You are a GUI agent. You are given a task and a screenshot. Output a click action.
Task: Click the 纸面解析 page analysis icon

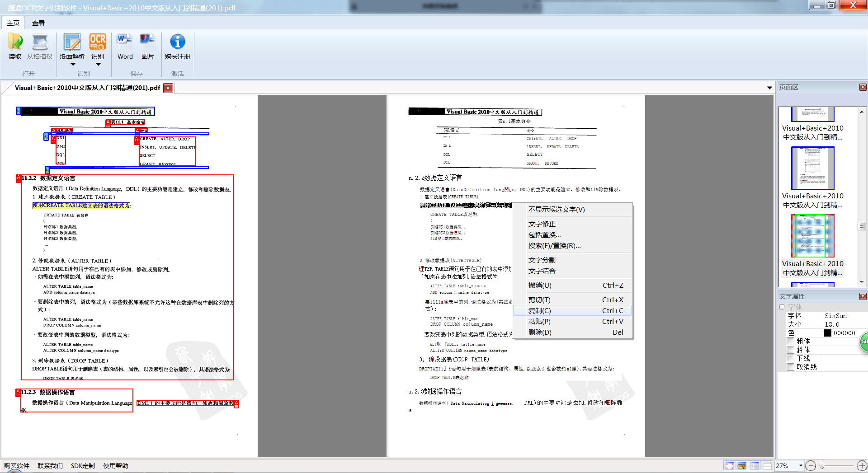(x=72, y=42)
